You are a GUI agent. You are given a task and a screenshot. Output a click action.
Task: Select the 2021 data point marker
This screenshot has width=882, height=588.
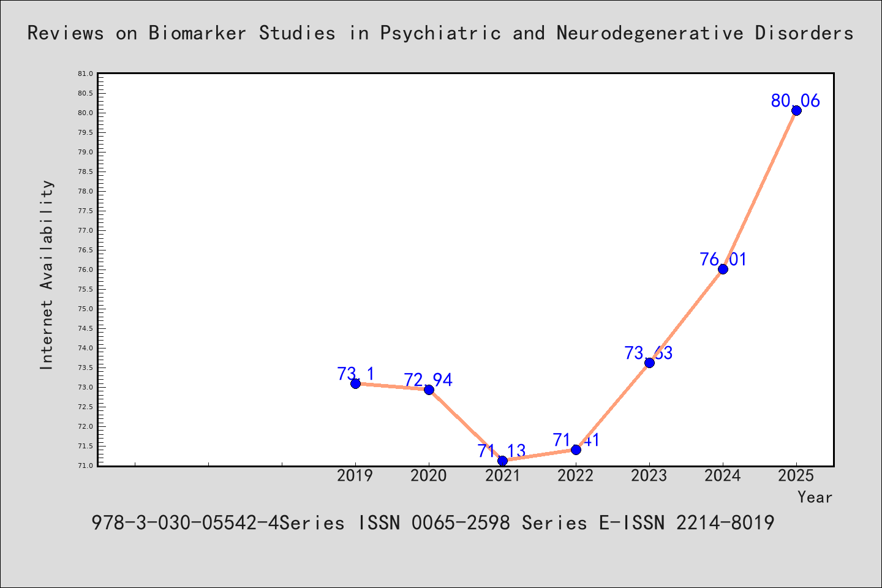tap(502, 461)
